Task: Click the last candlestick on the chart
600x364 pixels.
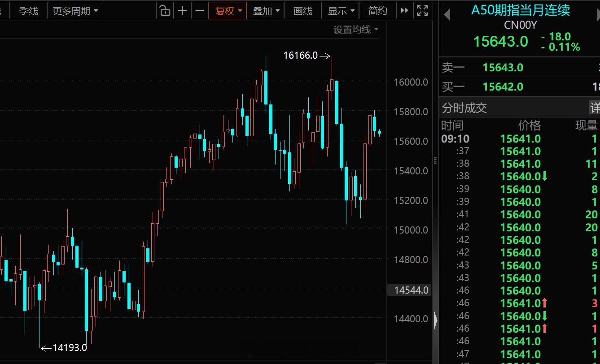Action: tap(380, 132)
